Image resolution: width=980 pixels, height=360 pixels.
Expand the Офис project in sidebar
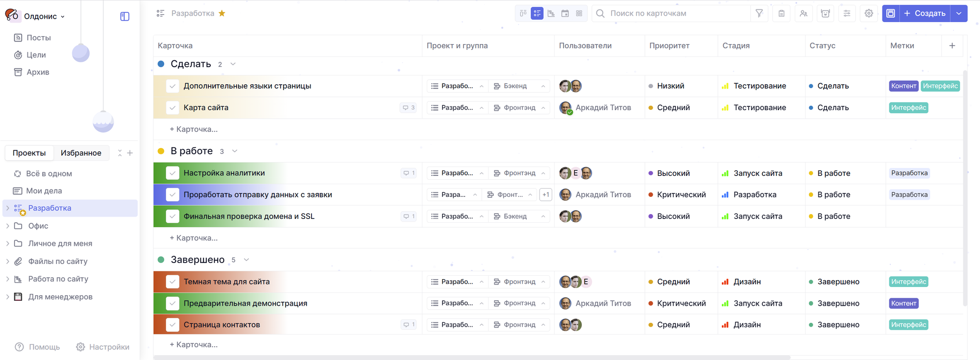7,226
